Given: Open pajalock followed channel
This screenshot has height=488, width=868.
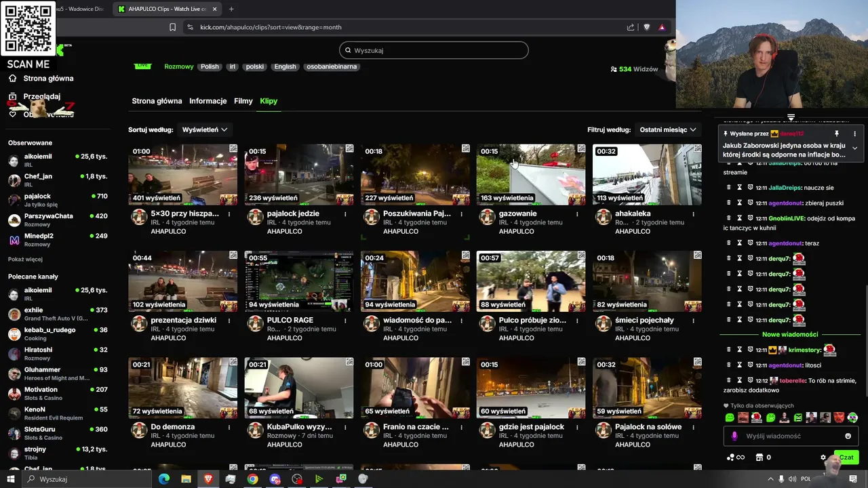Looking at the screenshot, I should [x=57, y=200].
